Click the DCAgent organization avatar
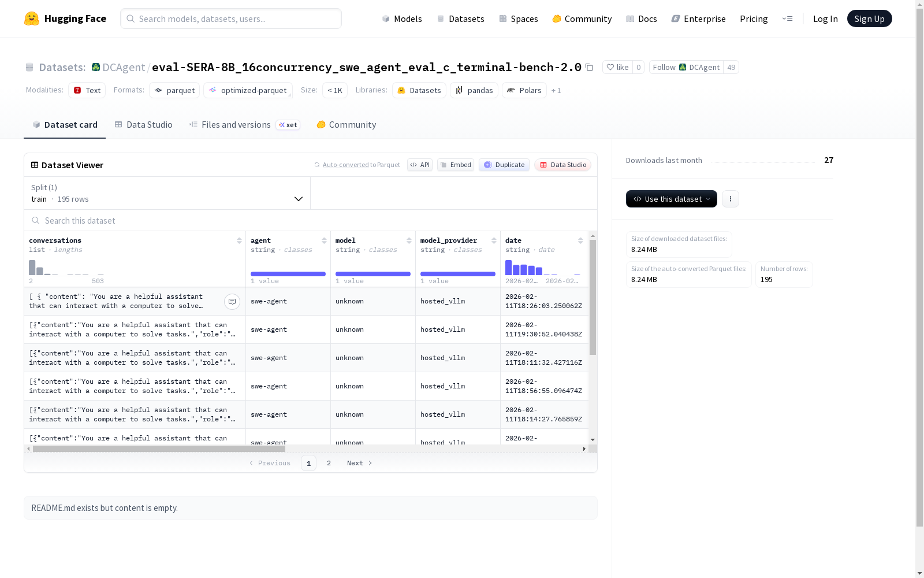924x578 pixels. [96, 67]
